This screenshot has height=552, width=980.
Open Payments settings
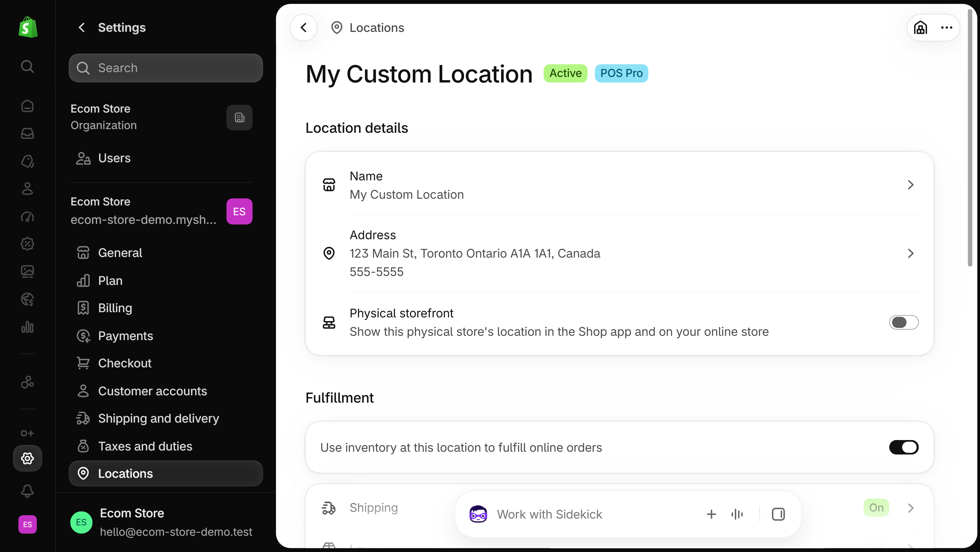tap(166, 335)
